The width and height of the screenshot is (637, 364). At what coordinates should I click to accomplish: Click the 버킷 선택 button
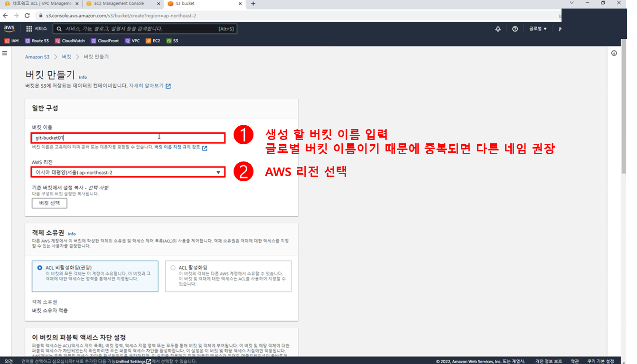[x=49, y=203]
